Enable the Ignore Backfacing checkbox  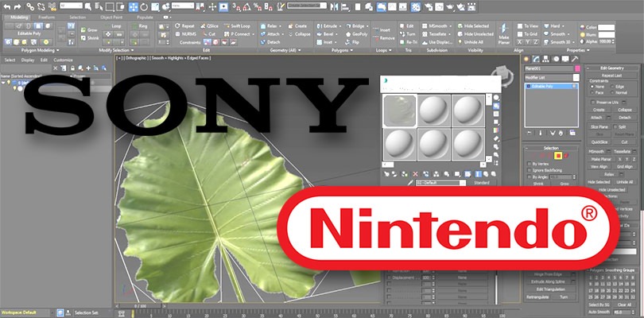point(530,170)
